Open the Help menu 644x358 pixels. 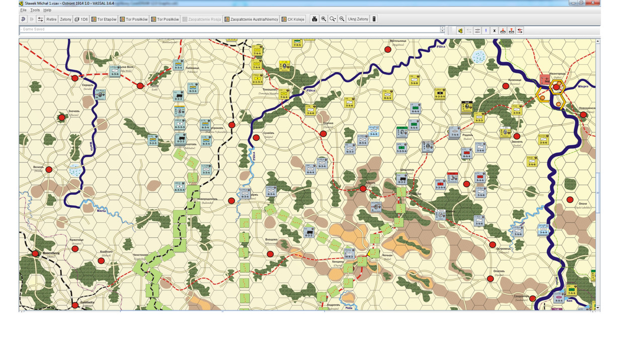click(x=47, y=10)
